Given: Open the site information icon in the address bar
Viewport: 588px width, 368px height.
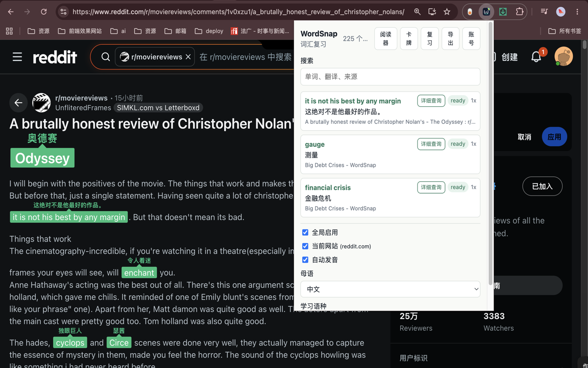Looking at the screenshot, I should tap(63, 11).
